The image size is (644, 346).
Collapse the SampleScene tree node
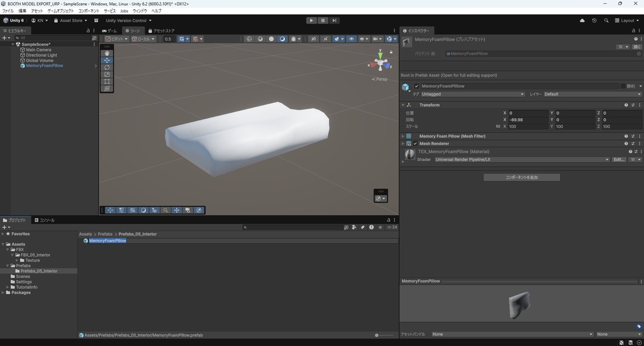[13, 45]
